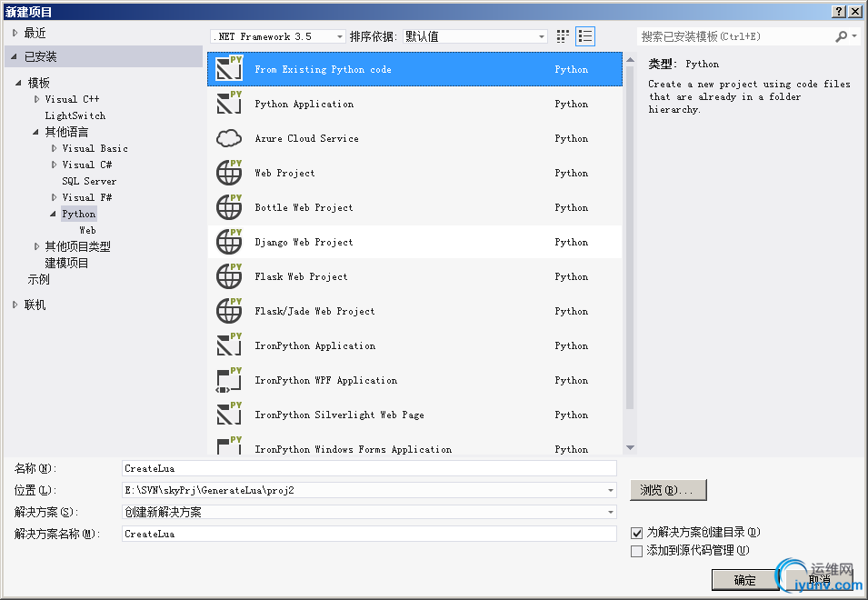868x600 pixels.
Task: Select the Django Web Project row text
Action: click(x=304, y=242)
